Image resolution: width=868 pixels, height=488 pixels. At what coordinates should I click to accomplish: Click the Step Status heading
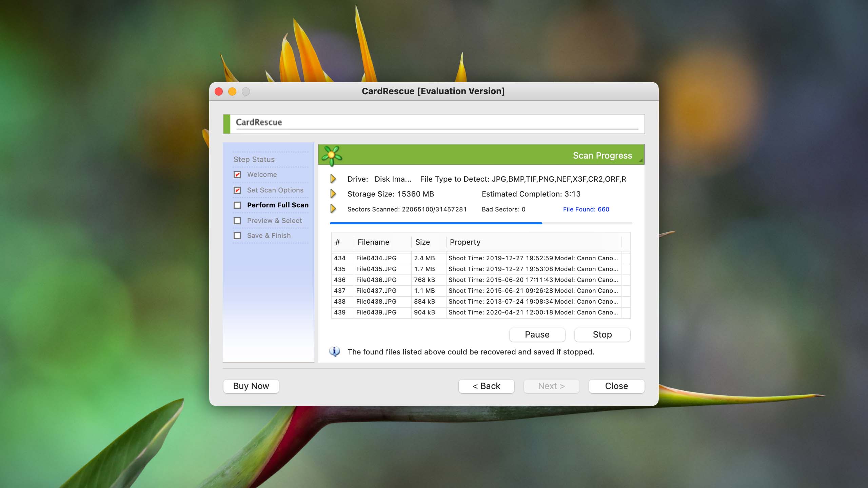254,159
